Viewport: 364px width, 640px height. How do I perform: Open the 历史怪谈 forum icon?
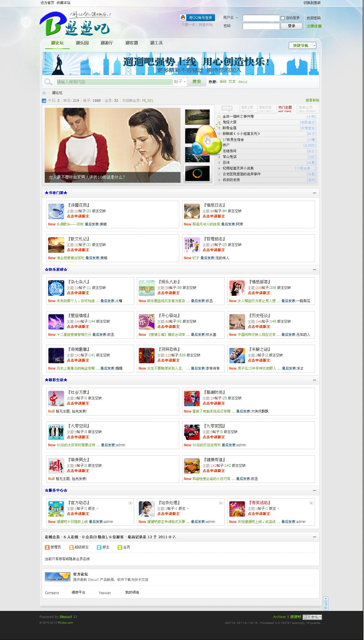click(x=237, y=322)
